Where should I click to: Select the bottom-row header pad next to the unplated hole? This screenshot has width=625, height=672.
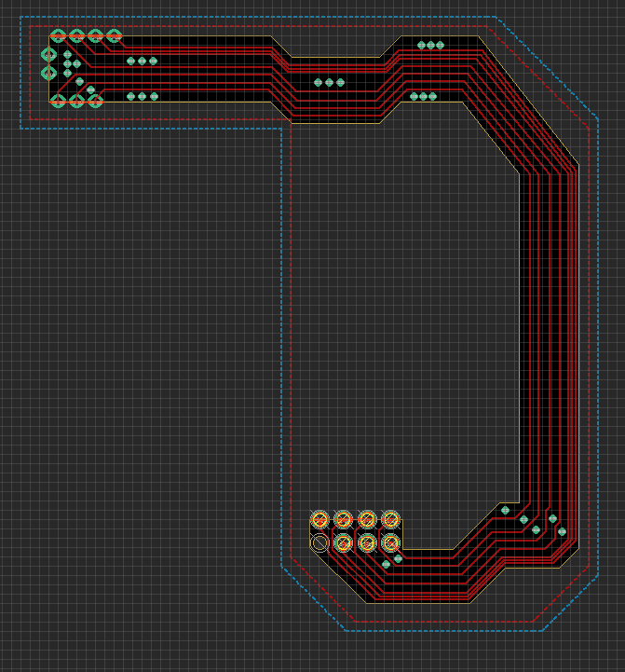(x=343, y=543)
